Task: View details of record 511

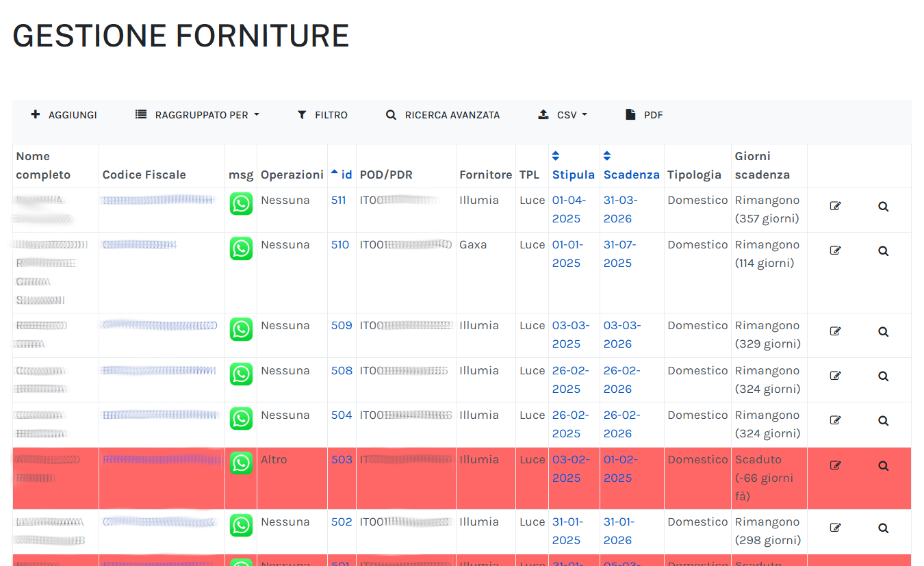Action: (x=884, y=206)
